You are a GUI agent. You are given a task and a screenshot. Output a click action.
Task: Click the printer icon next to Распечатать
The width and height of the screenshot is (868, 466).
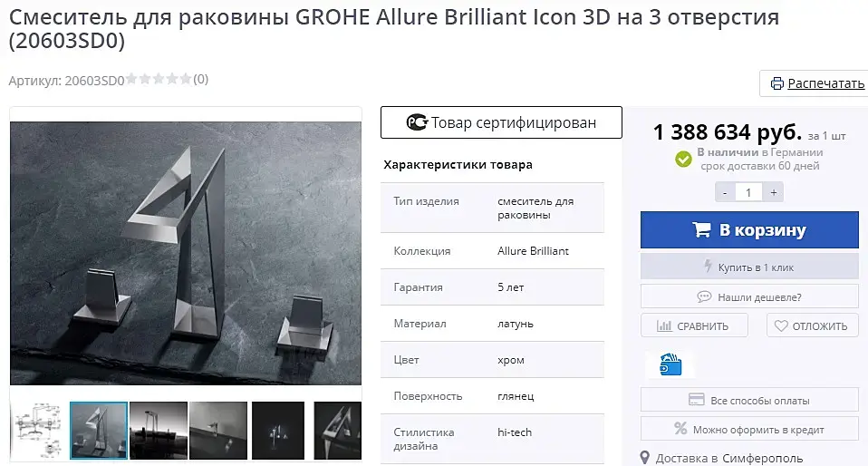pyautogui.click(x=777, y=83)
